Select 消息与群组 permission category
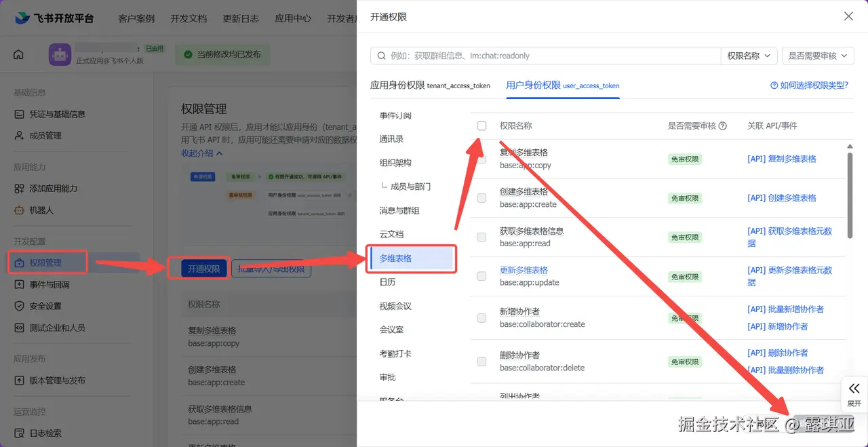Screen dimensions: 868x447 pos(399,210)
